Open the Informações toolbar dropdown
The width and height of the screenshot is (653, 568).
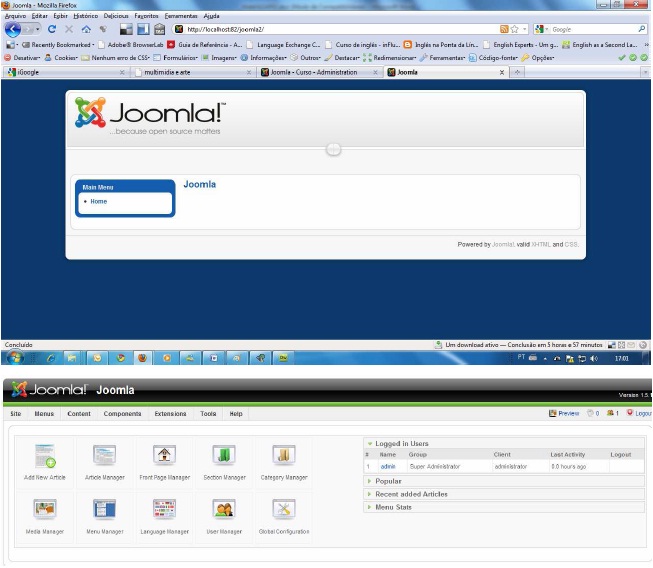coord(264,57)
